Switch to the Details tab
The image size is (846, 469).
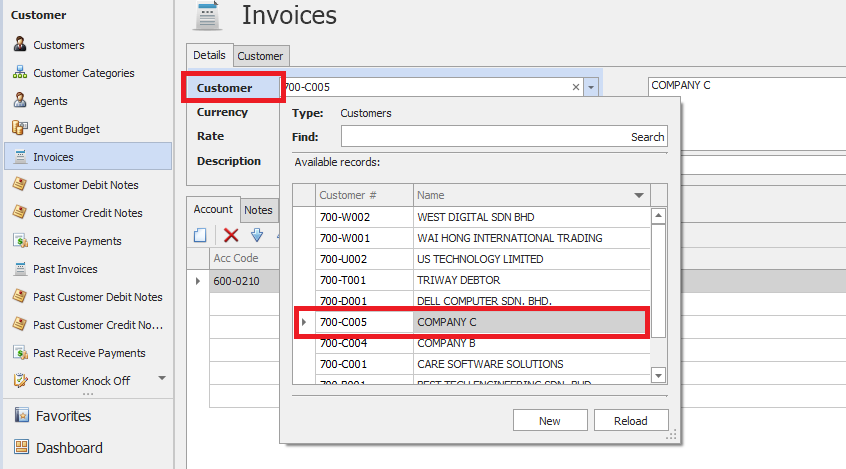[209, 55]
